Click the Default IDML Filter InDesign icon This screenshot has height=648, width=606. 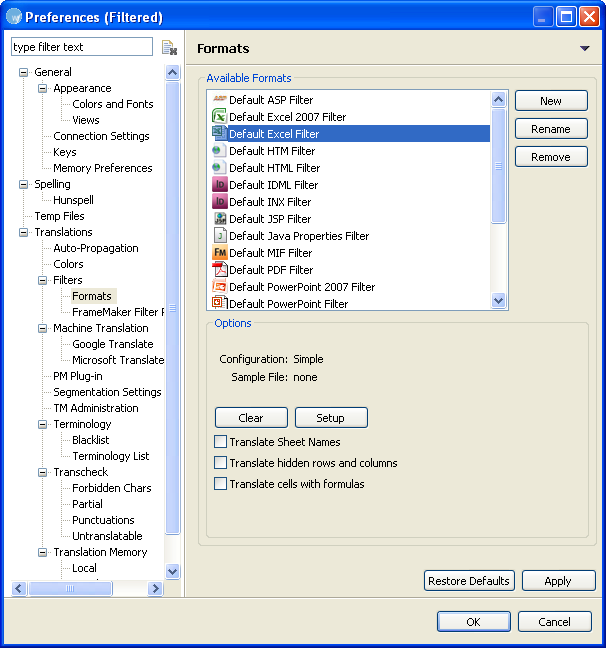pos(219,184)
